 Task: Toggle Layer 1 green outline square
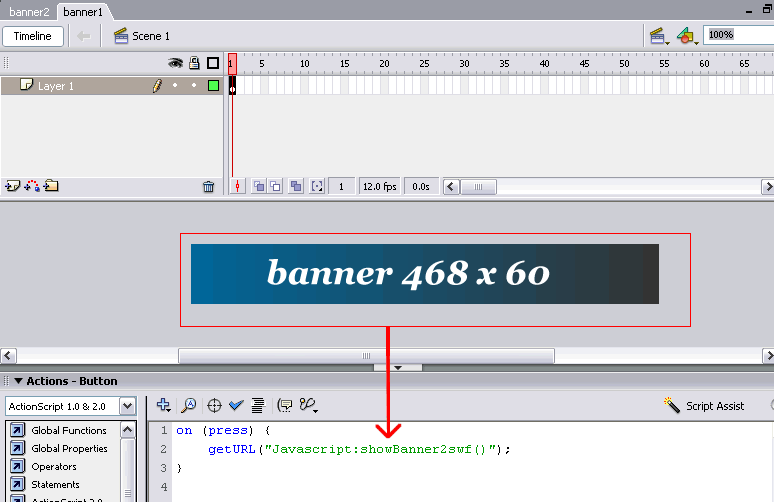pos(213,86)
